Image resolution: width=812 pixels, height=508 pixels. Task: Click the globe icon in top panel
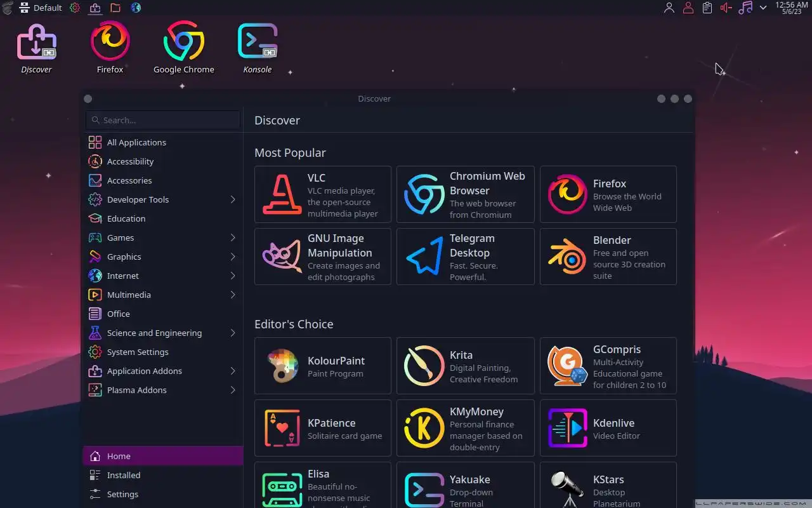pos(136,8)
